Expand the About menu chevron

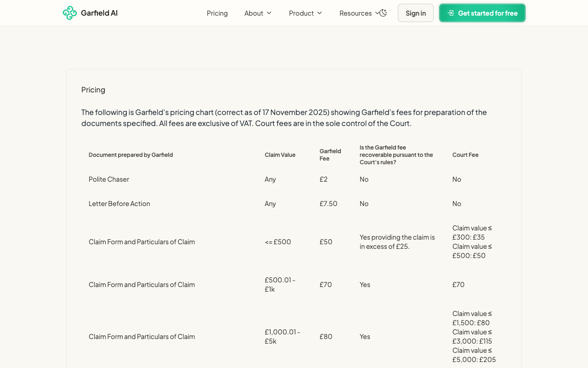[269, 13]
